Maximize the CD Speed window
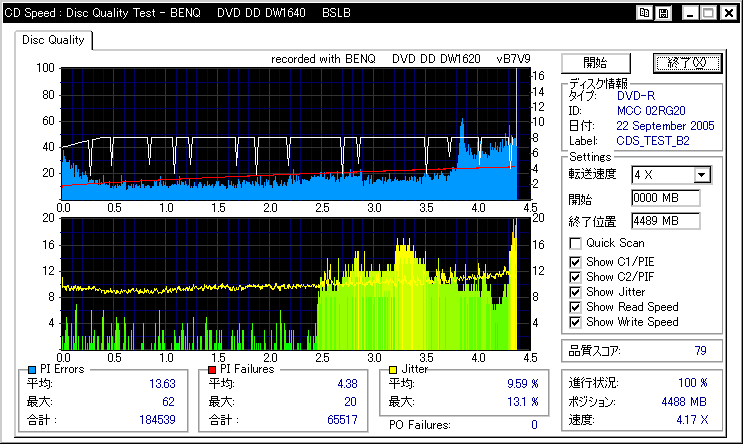The image size is (743, 444). pyautogui.click(x=708, y=13)
